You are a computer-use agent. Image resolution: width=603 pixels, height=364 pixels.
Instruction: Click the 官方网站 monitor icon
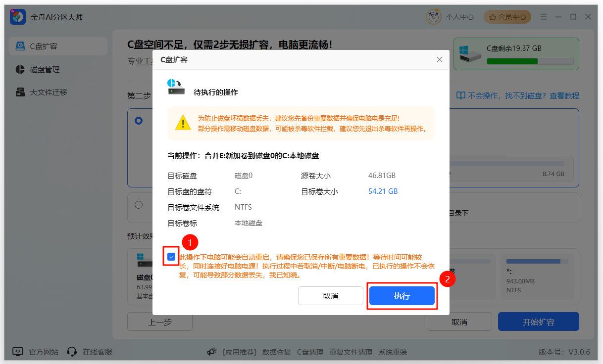pyautogui.click(x=18, y=352)
